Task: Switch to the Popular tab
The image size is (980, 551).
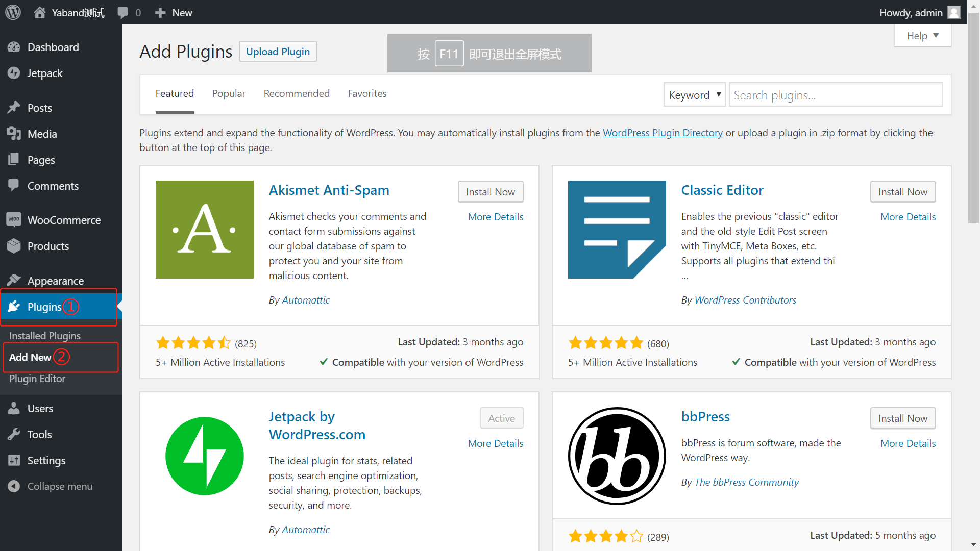Action: pyautogui.click(x=229, y=94)
